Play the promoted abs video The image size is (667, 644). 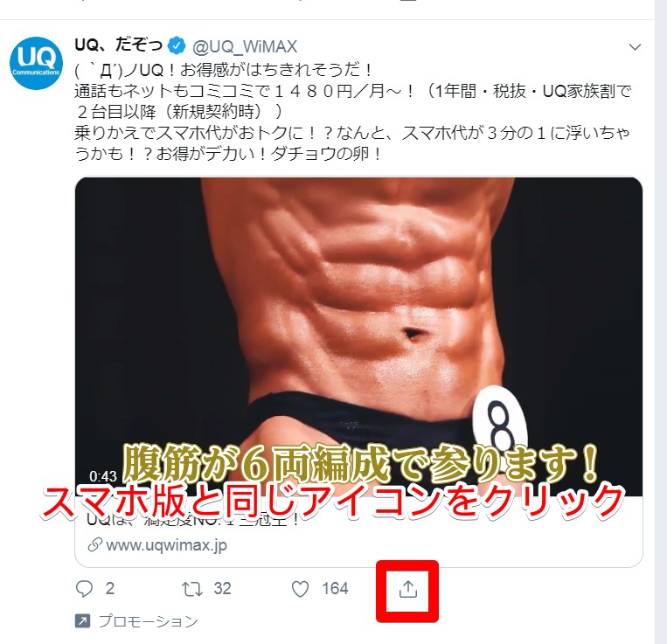click(358, 336)
